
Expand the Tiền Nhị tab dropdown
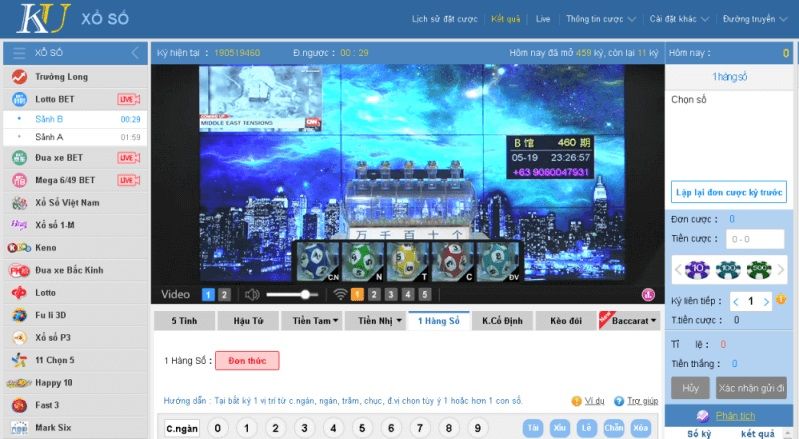[375, 321]
